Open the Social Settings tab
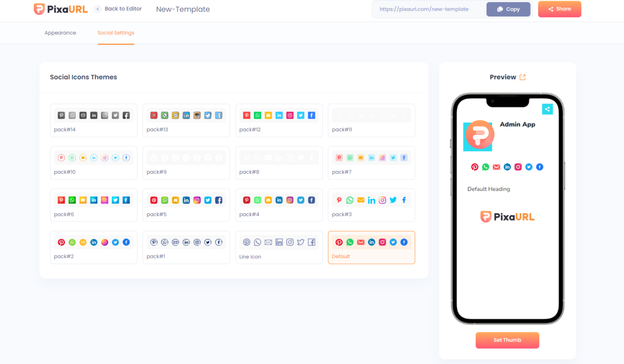 [116, 33]
